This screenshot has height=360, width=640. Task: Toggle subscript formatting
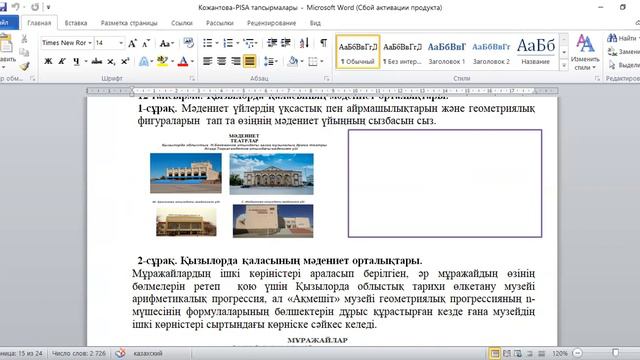[x=111, y=61]
